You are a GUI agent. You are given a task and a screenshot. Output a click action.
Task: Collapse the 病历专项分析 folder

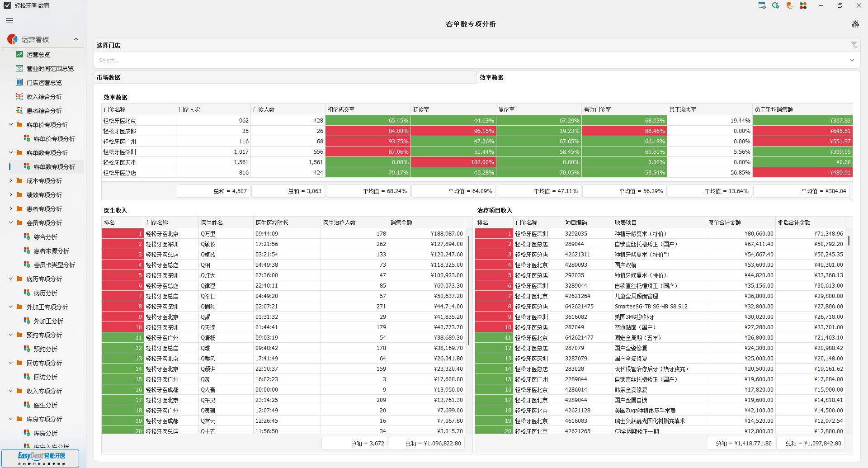[x=11, y=279]
